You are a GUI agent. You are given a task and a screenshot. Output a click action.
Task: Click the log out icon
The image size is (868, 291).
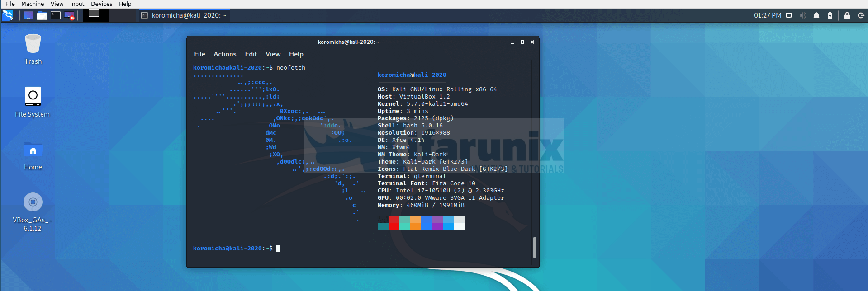861,15
